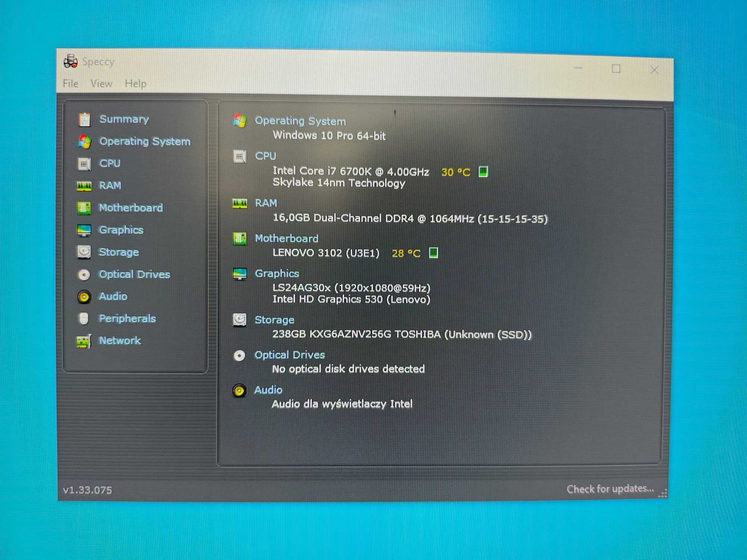Click the LS24AG30x monitor resolution text
The image size is (747, 560).
click(351, 288)
